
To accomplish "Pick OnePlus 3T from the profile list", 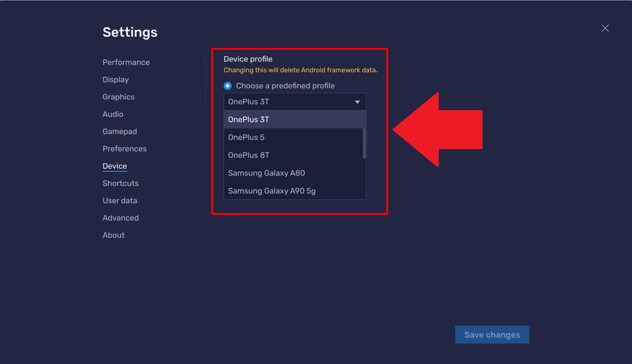I will pos(295,120).
